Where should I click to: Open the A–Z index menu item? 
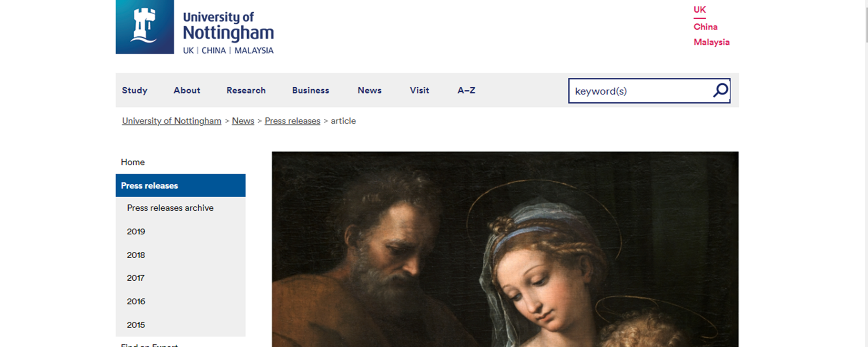pos(466,90)
